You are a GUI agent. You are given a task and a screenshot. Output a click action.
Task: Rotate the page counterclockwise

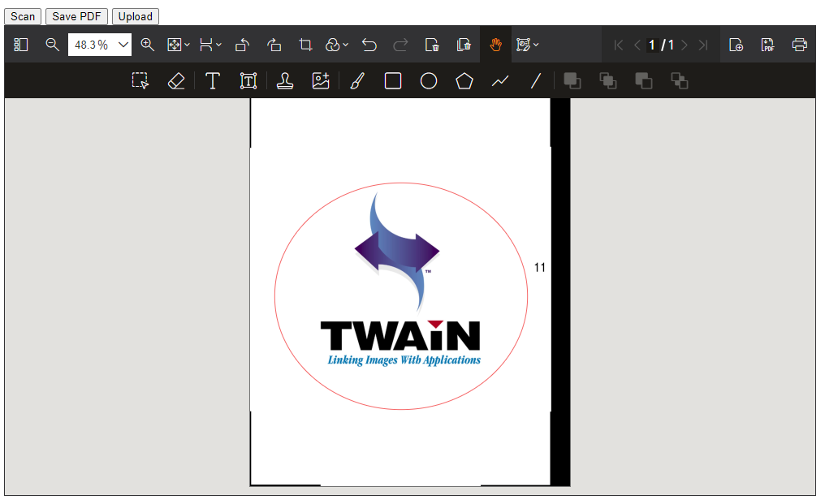coord(242,45)
